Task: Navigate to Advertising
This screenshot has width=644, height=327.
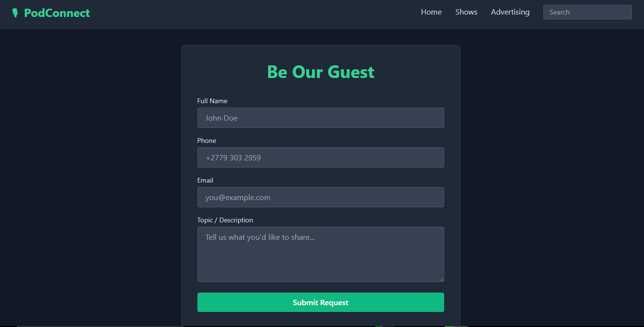Action: [510, 12]
